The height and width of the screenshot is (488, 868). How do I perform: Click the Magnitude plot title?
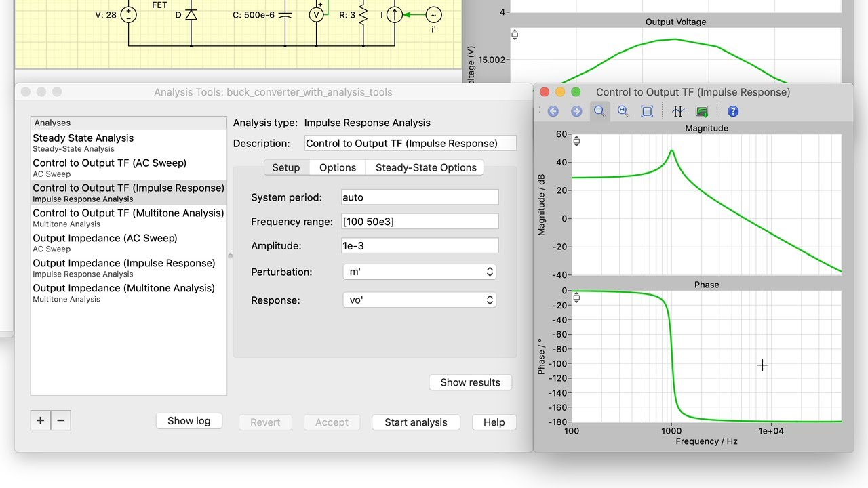707,128
